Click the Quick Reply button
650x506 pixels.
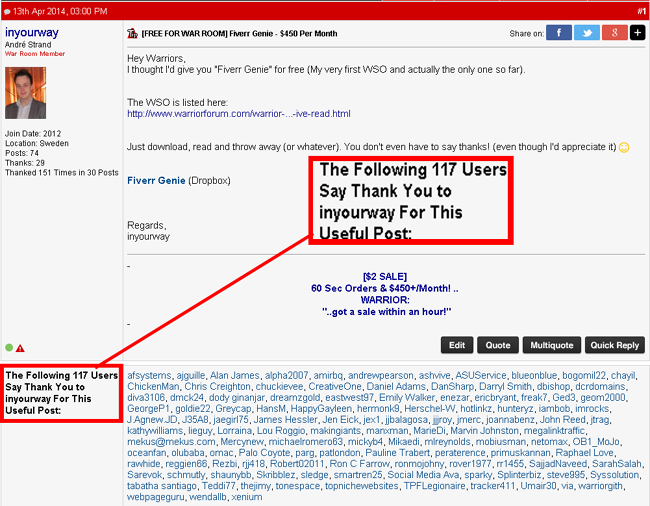(615, 345)
